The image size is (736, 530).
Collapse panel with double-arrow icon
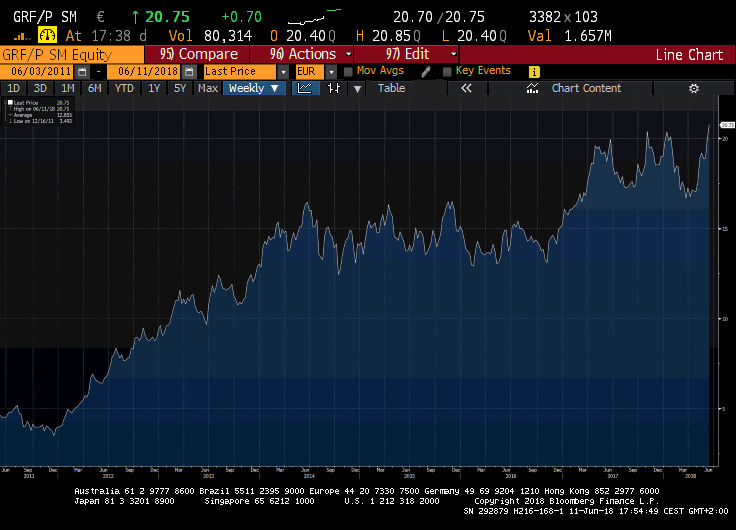(x=466, y=88)
